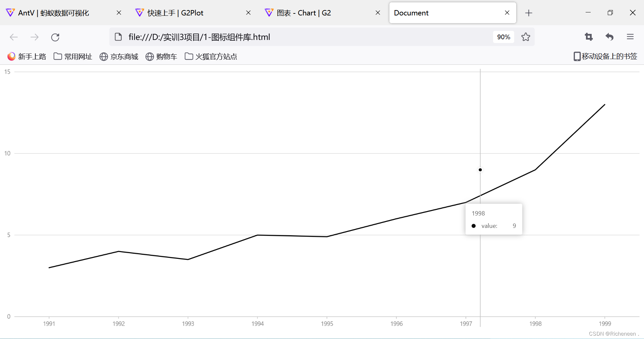644x339 pixels.
Task: Click the page reload icon
Action: click(x=55, y=37)
